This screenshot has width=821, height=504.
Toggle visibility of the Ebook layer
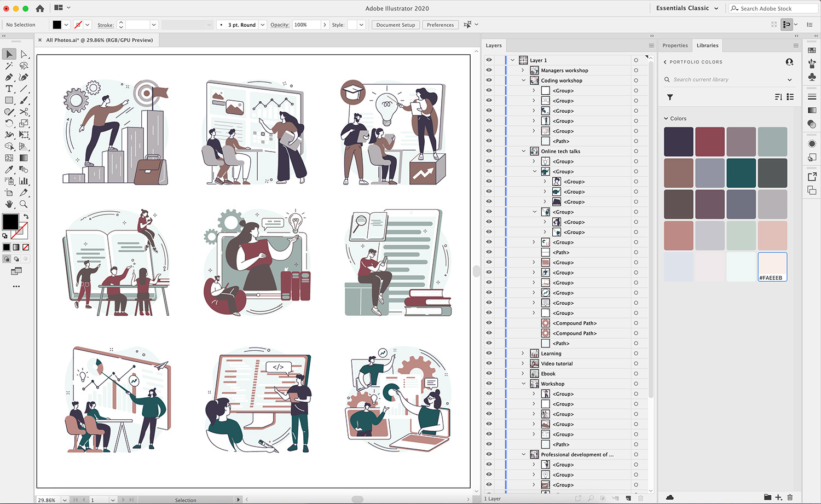click(489, 374)
